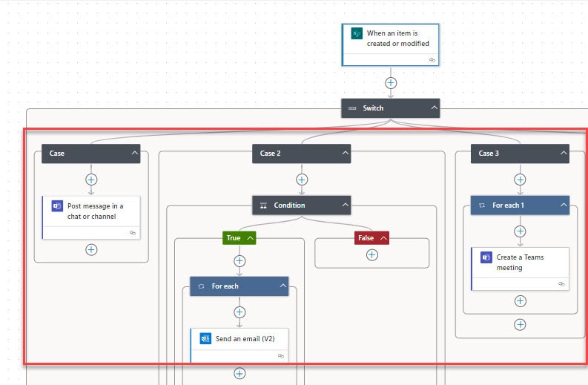Collapse the Case 2 block

click(345, 153)
